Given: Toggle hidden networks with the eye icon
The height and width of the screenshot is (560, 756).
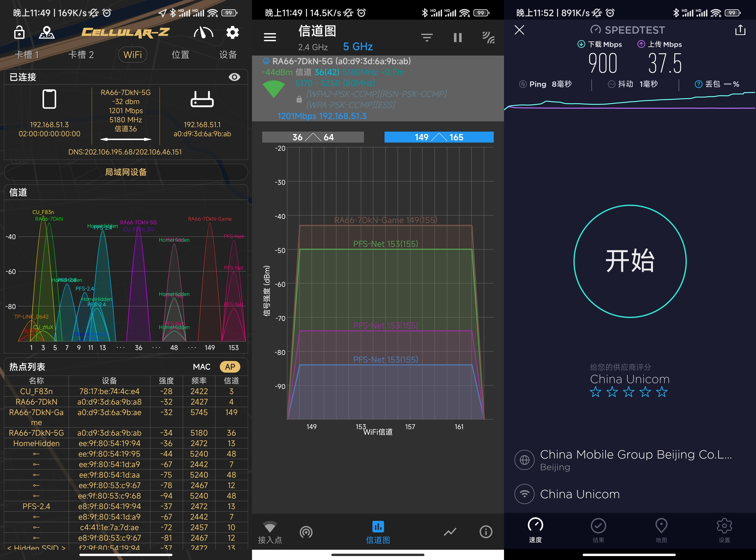Looking at the screenshot, I should point(234,77).
